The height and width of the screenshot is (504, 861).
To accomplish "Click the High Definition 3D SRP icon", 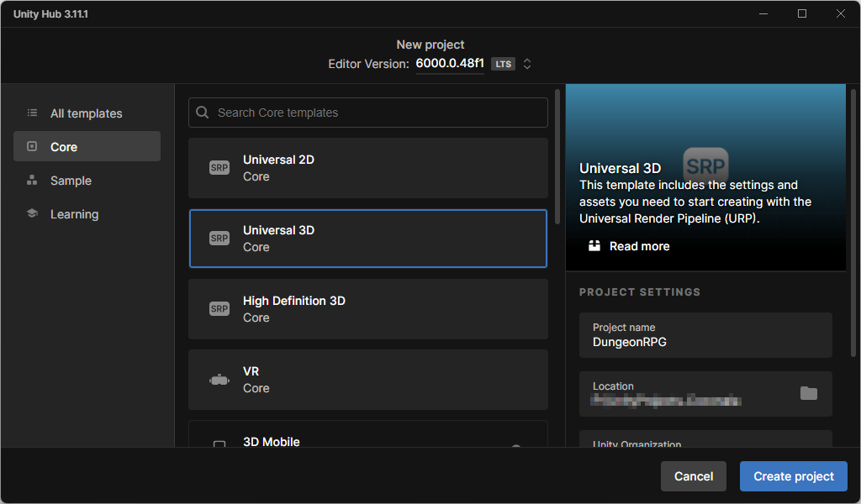I will point(219,309).
